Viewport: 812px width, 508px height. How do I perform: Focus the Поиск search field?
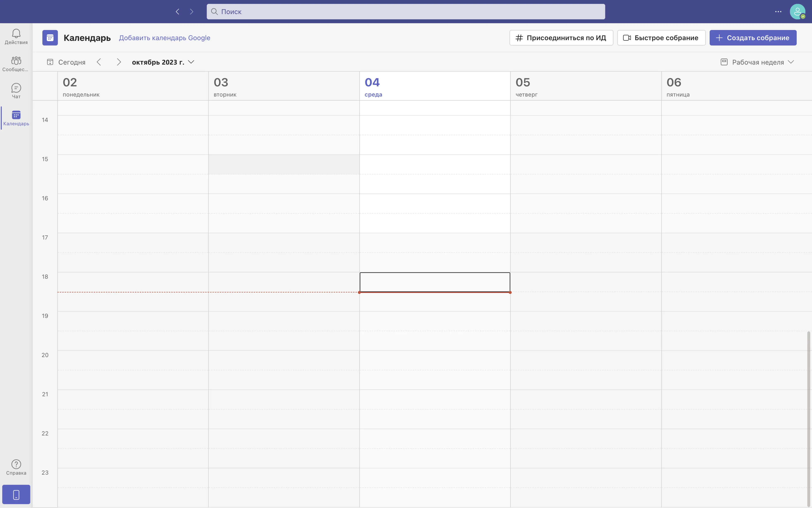click(x=406, y=12)
